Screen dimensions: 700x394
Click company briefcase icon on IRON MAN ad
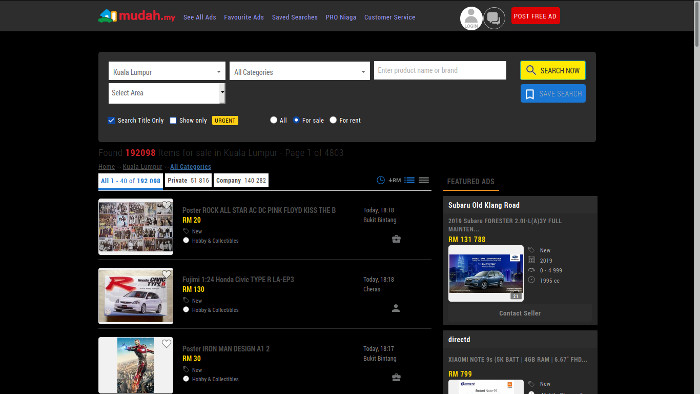point(396,377)
